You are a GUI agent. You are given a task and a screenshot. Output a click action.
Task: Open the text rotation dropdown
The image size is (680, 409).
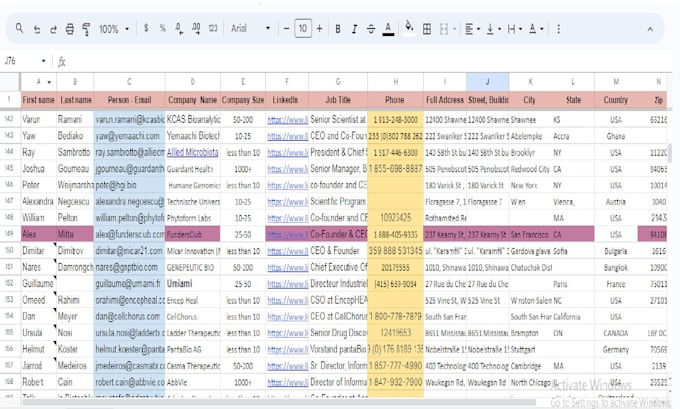[536, 29]
